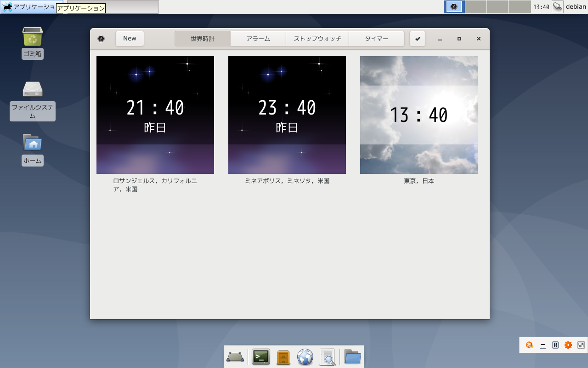Switch to the ストップウォッチ tab

point(317,39)
